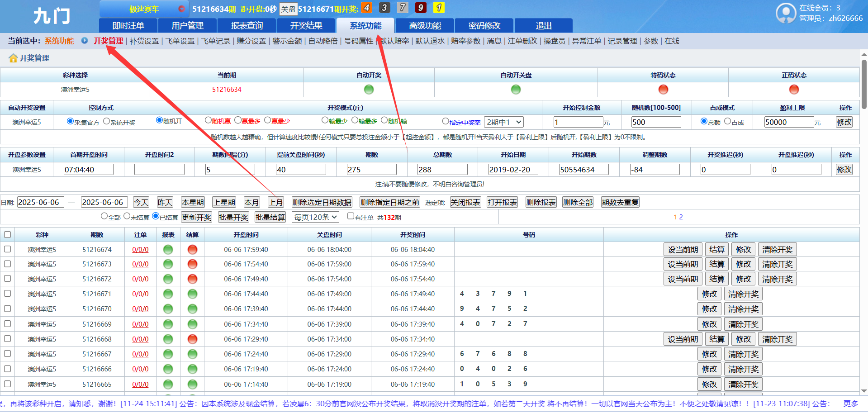Toggle the red 正码状态 status light

tap(794, 90)
